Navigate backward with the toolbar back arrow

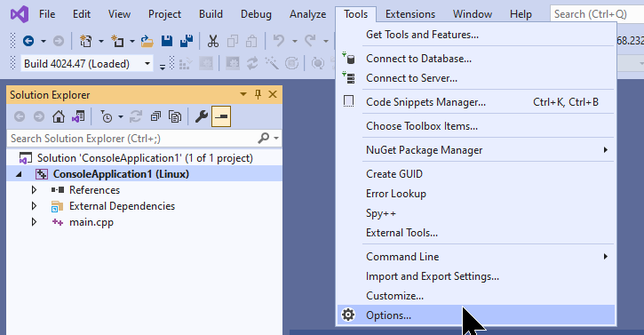click(28, 41)
